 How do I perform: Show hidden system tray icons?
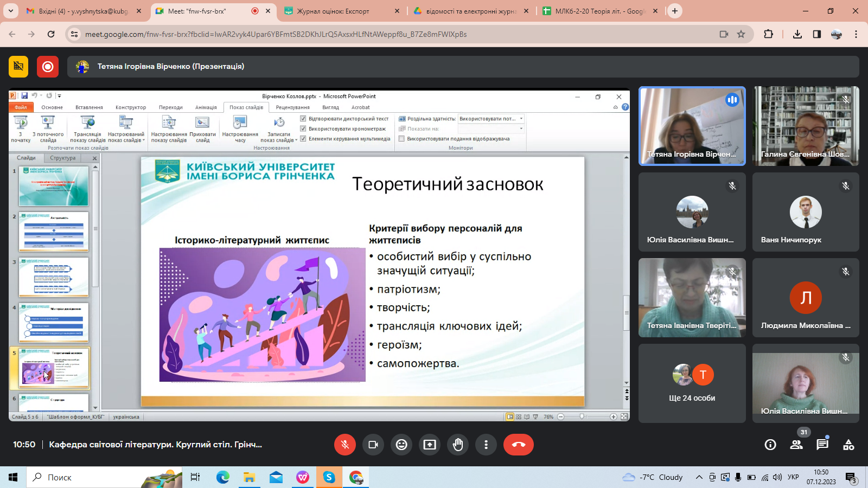click(x=699, y=477)
